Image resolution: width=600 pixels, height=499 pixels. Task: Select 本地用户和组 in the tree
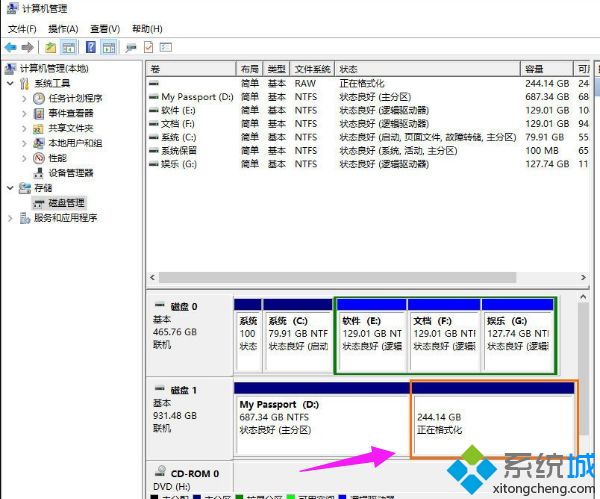click(75, 143)
